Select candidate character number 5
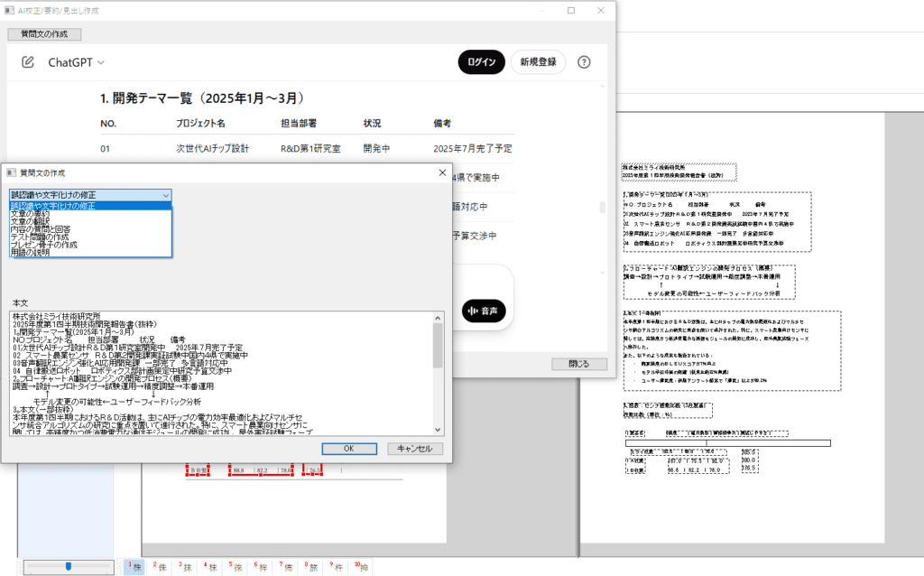The image size is (924, 576). coord(236,567)
